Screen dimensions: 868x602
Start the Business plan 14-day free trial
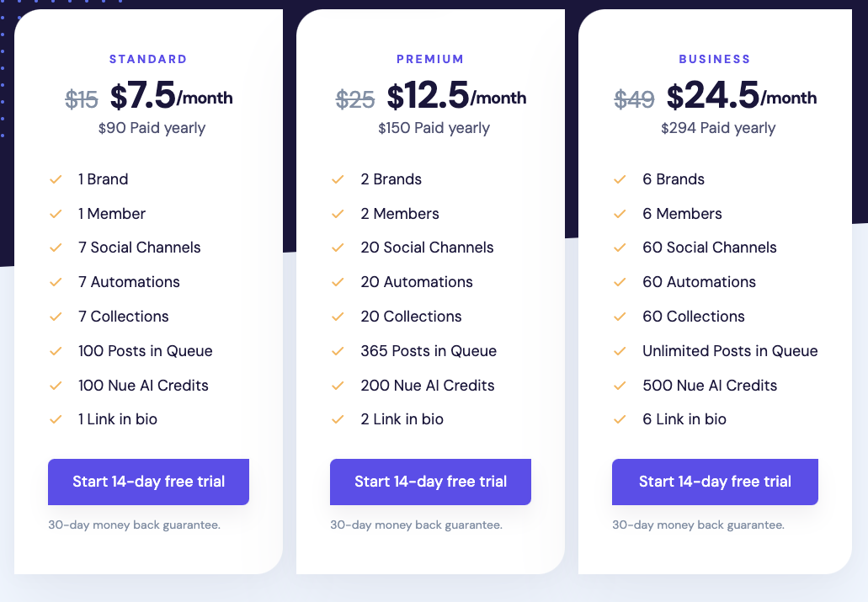coord(715,482)
